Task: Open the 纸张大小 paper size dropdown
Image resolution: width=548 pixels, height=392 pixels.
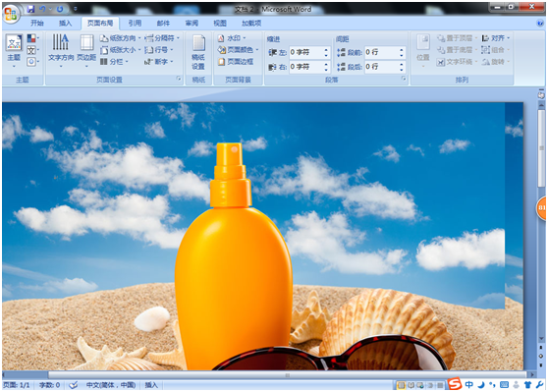Action: (x=120, y=50)
